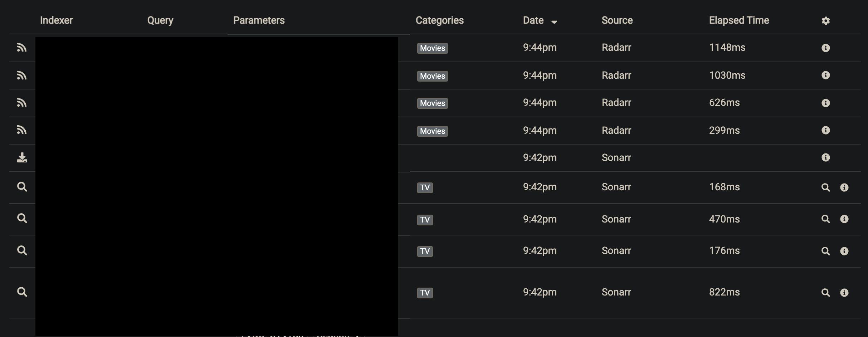Click the Query column header

pyautogui.click(x=160, y=20)
